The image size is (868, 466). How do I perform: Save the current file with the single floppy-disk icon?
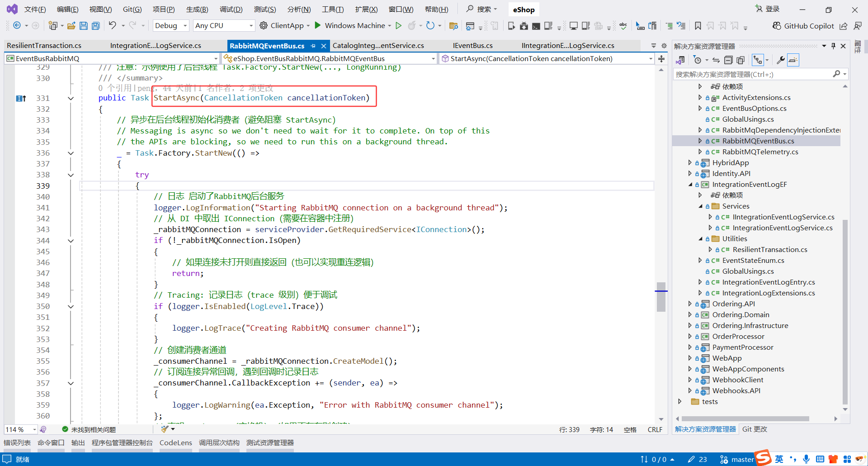click(x=84, y=26)
